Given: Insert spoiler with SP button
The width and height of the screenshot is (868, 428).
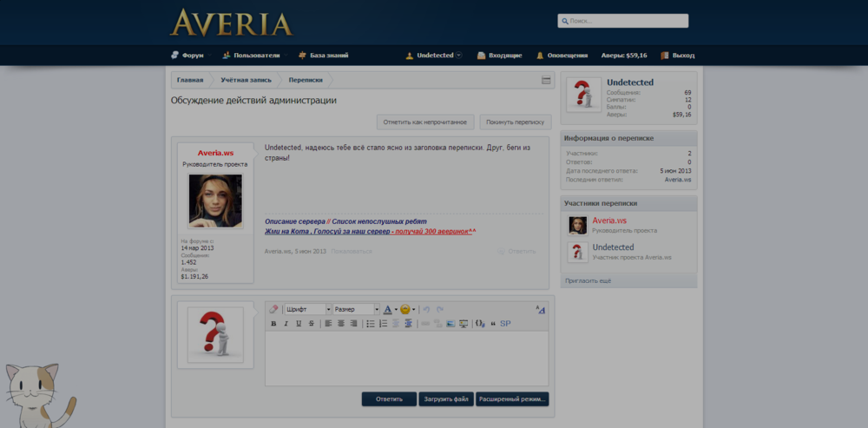Looking at the screenshot, I should click(x=505, y=324).
